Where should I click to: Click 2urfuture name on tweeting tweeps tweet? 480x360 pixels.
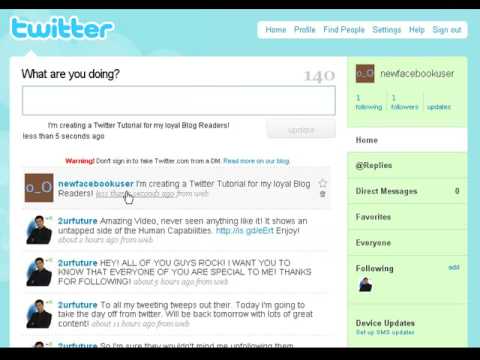[77, 305]
